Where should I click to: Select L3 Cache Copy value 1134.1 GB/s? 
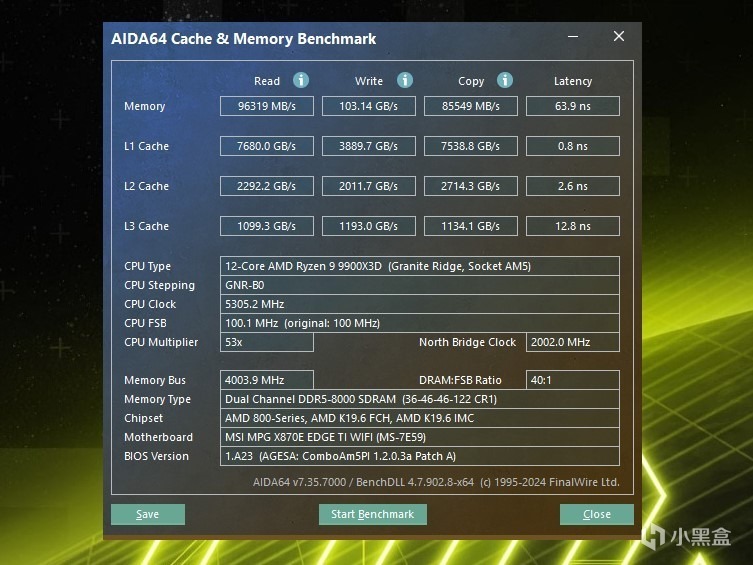[471, 226]
